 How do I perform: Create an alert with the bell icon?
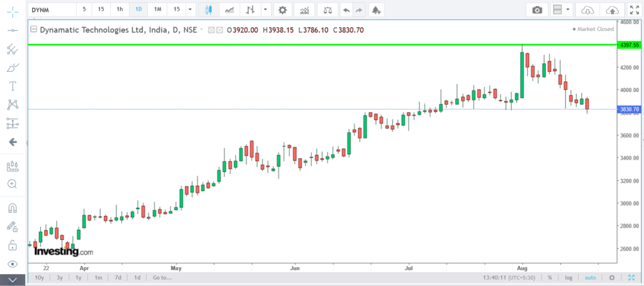click(x=376, y=10)
